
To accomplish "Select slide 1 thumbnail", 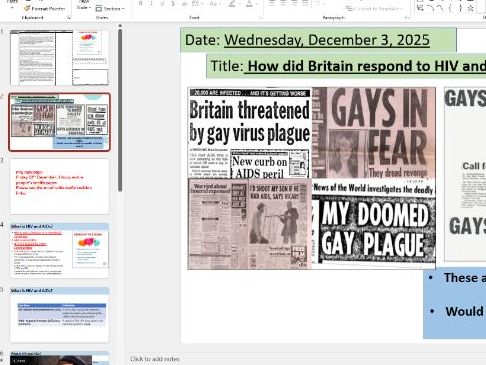I will point(59,57).
